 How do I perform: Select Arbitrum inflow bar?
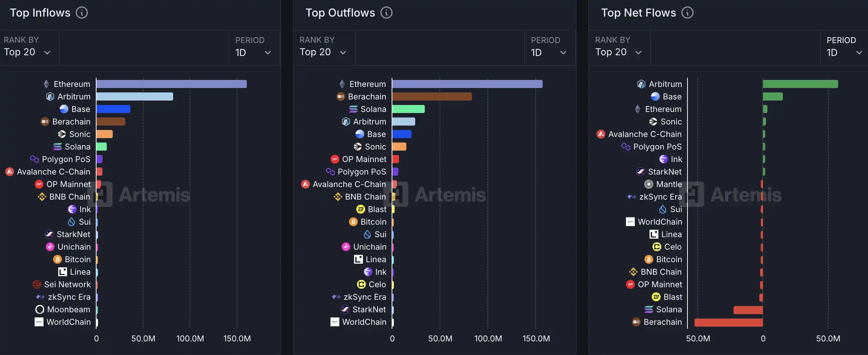pos(135,96)
